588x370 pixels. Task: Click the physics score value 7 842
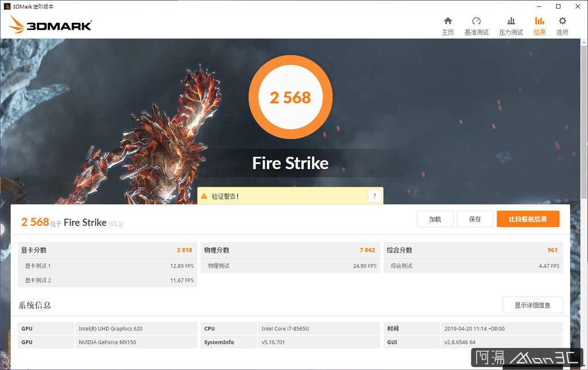(367, 250)
